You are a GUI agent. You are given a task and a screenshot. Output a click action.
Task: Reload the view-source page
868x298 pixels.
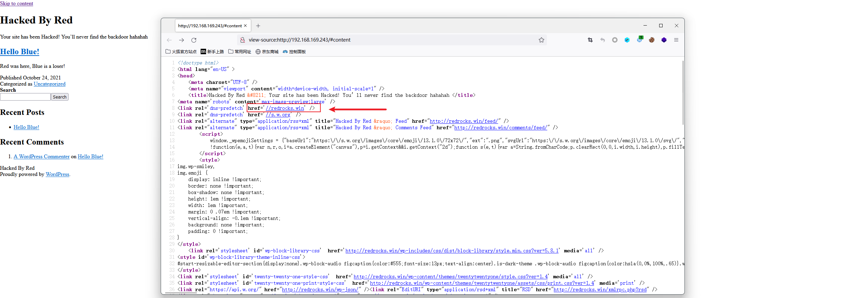(x=194, y=40)
